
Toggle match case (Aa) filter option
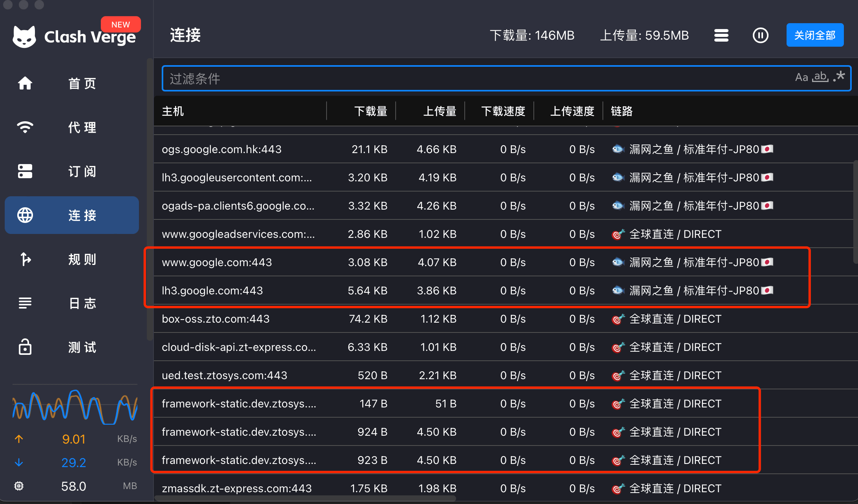point(801,77)
